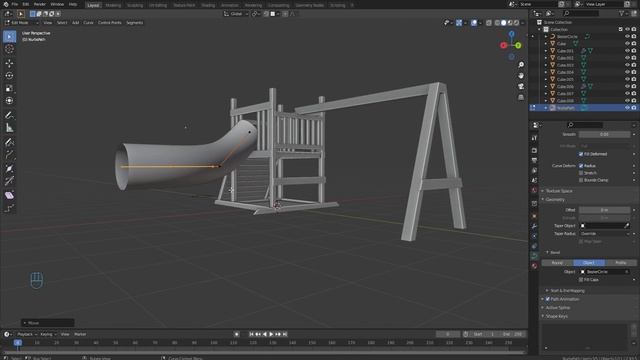Open the File menu
The image size is (640, 360).
point(14,4)
